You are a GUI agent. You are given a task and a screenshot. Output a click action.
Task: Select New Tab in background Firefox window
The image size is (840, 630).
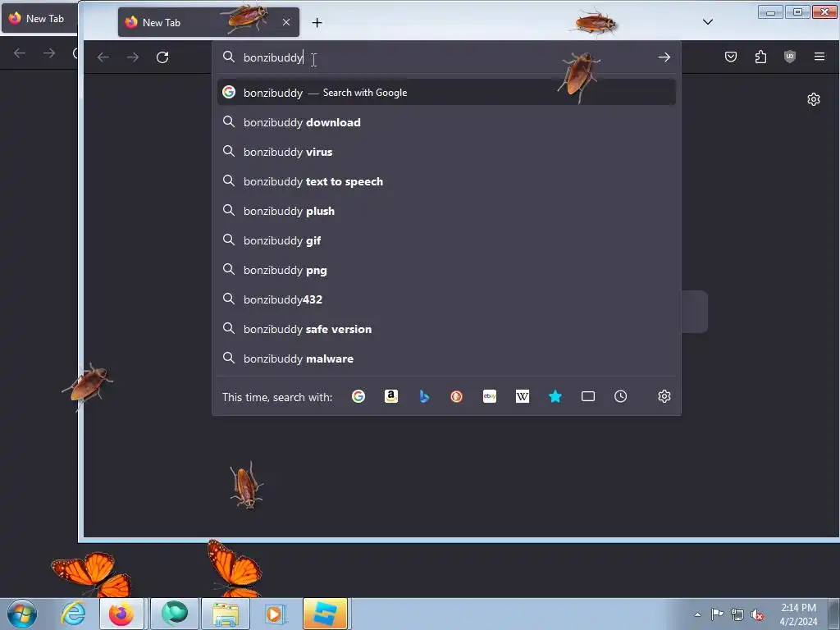coord(39,19)
